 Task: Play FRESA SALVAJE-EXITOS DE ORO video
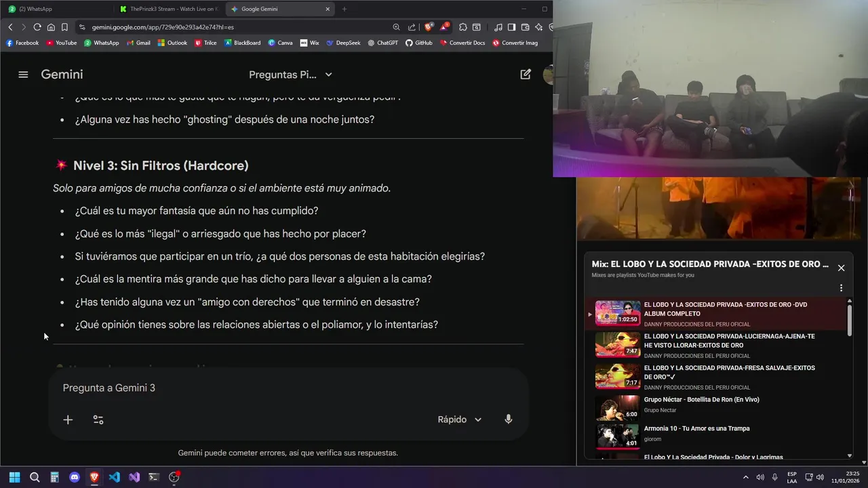[x=716, y=377]
